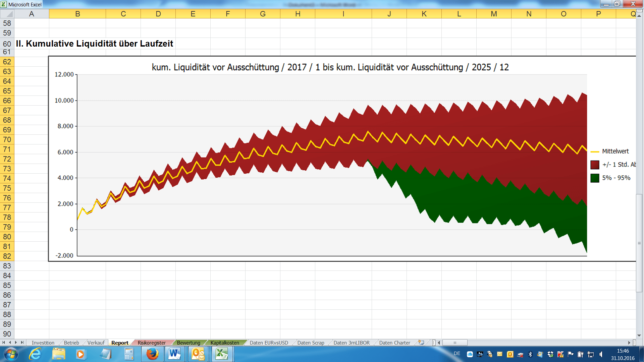Screen dimensions: 644x362
Task: Select the Daten EURvsUSD sheet
Action: pos(269,343)
